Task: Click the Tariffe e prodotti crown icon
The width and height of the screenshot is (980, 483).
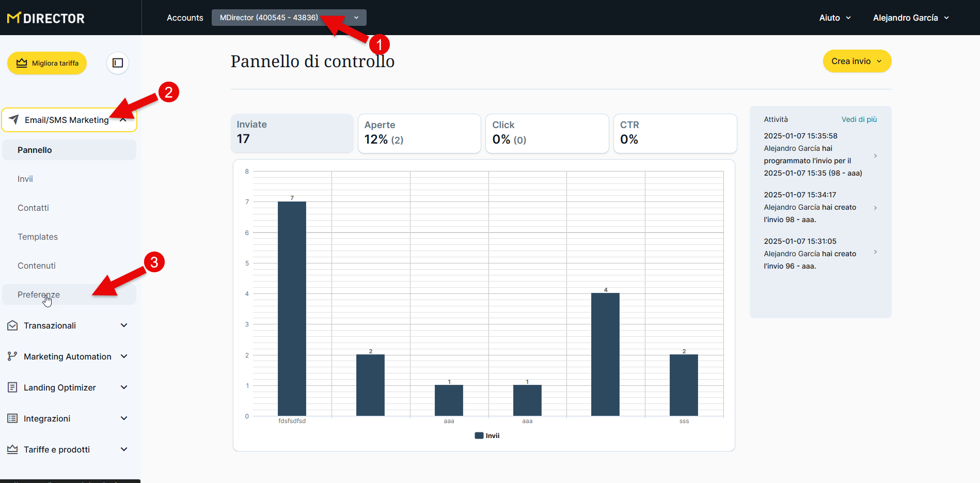Action: (12, 449)
